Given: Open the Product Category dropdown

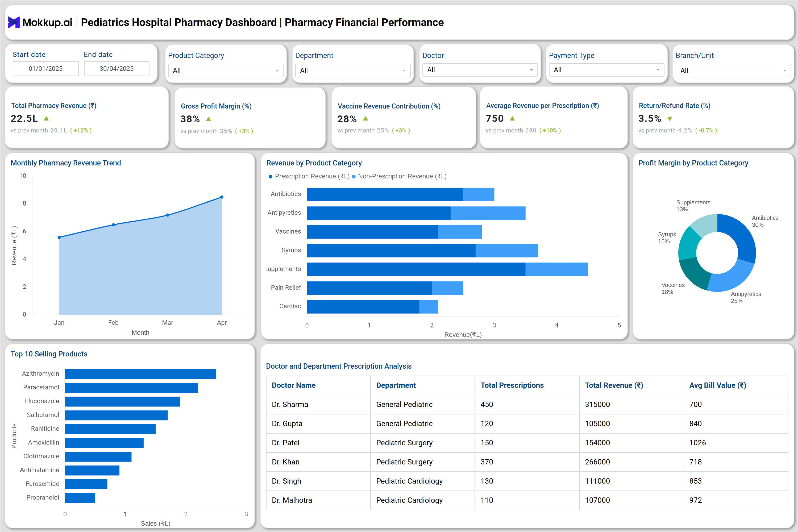Looking at the screenshot, I should [226, 70].
